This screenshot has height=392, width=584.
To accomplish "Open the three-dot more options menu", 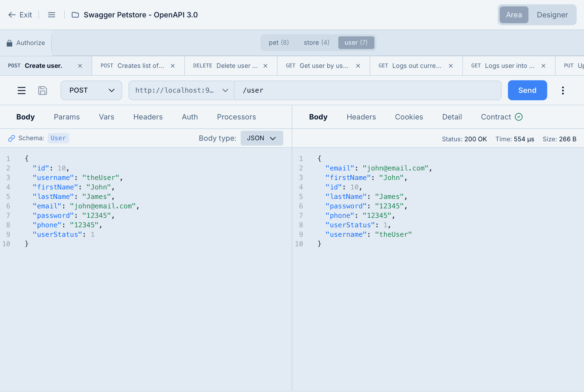I will click(563, 91).
